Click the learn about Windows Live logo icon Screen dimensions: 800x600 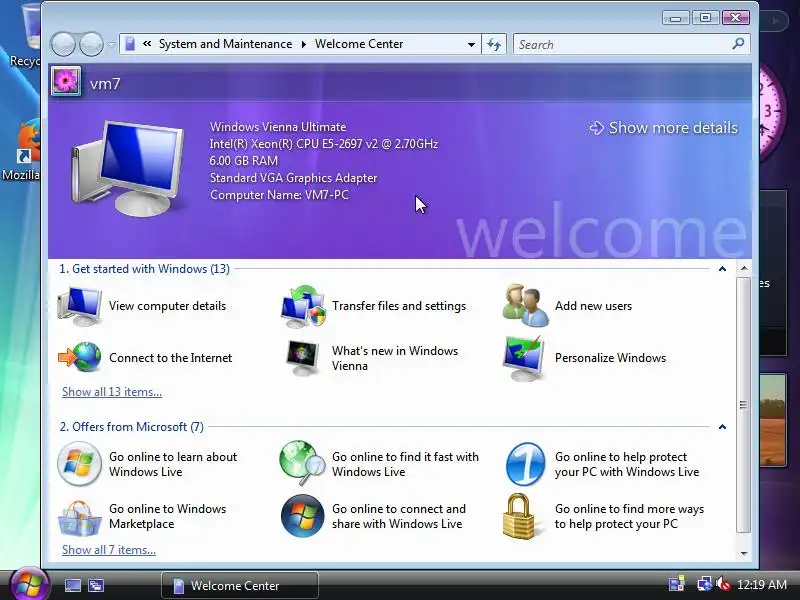tap(79, 464)
